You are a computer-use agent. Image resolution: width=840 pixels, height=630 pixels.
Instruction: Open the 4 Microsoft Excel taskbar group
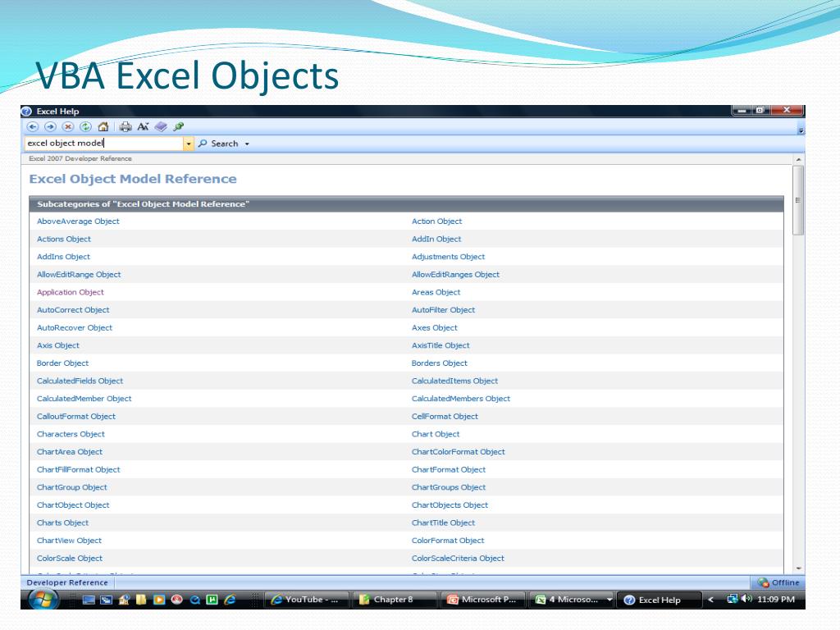pos(572,600)
